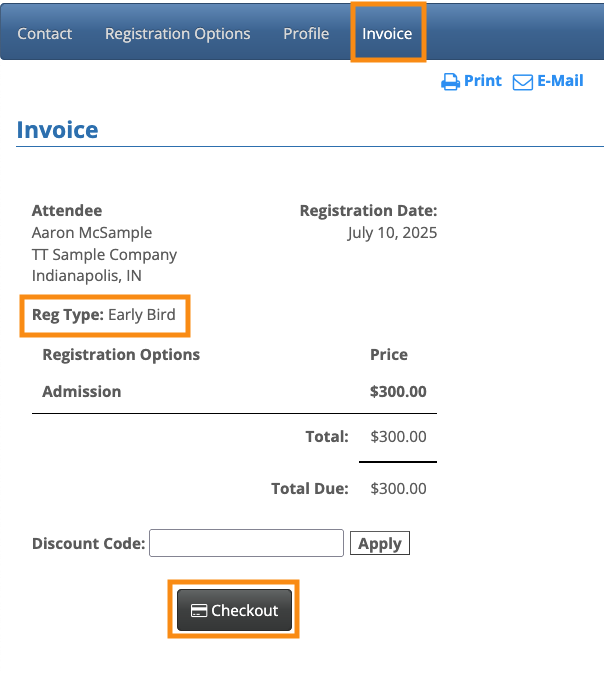Click the Invoice page heading
This screenshot has height=673, width=604.
pyautogui.click(x=57, y=130)
